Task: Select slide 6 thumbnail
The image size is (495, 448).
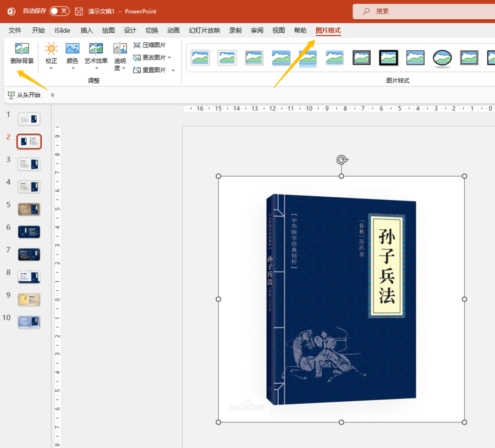Action: (29, 232)
